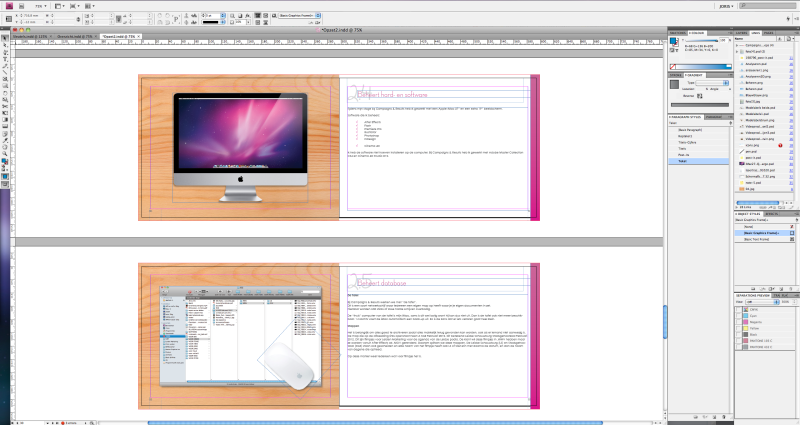Open the Screen Mode dropdown
Viewport: 800px width, 425px height.
[74, 6]
